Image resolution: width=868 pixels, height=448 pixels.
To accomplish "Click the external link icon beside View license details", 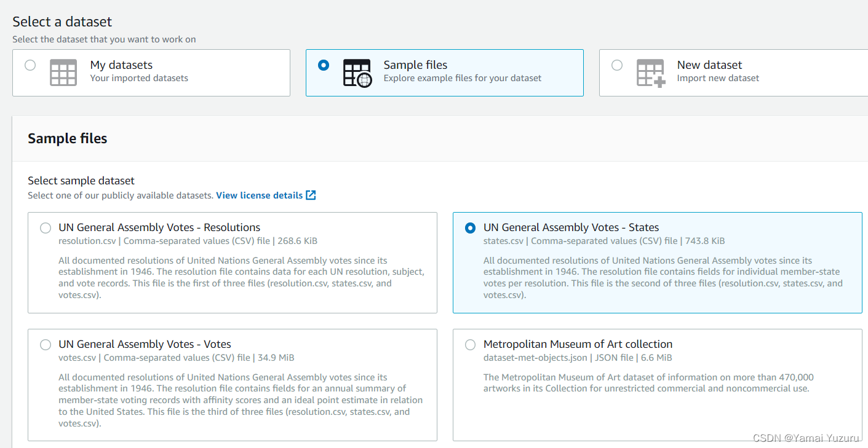I will (x=311, y=195).
